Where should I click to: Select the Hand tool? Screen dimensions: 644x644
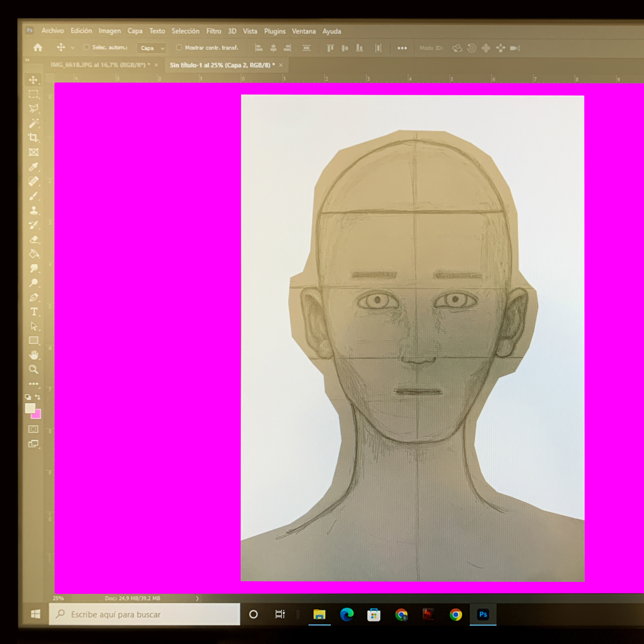[33, 355]
